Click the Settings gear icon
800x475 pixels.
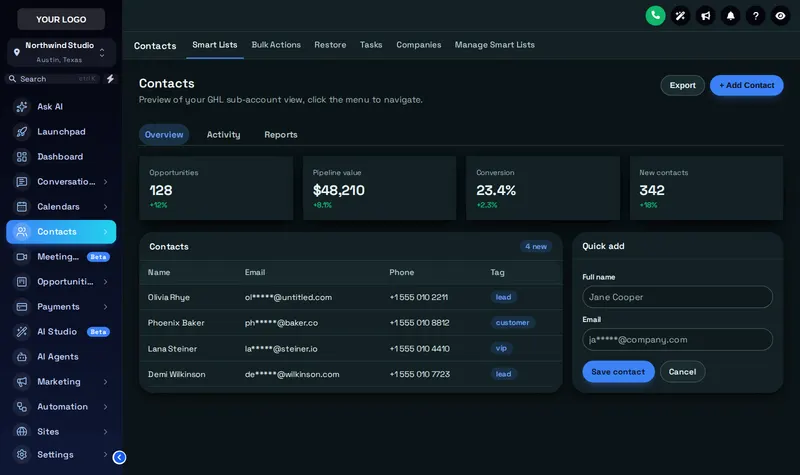click(x=21, y=454)
